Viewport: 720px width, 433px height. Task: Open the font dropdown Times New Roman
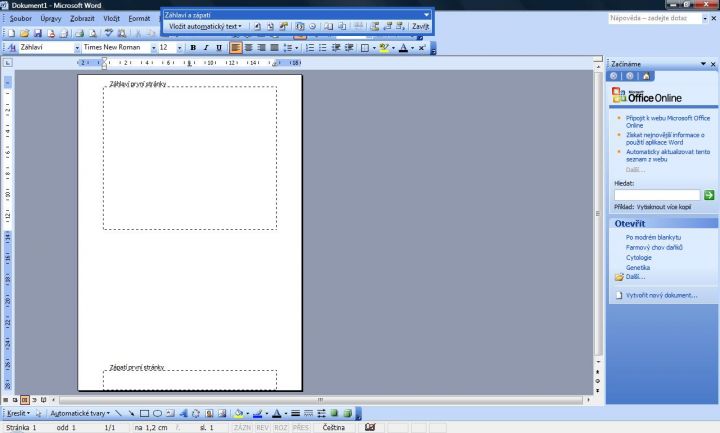click(x=154, y=48)
